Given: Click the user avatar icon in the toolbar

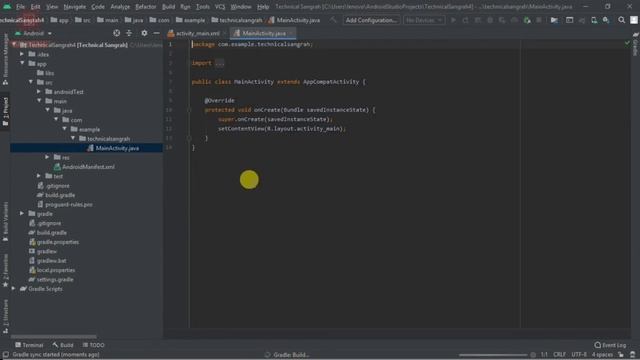Looking at the screenshot, I should pos(634,20).
